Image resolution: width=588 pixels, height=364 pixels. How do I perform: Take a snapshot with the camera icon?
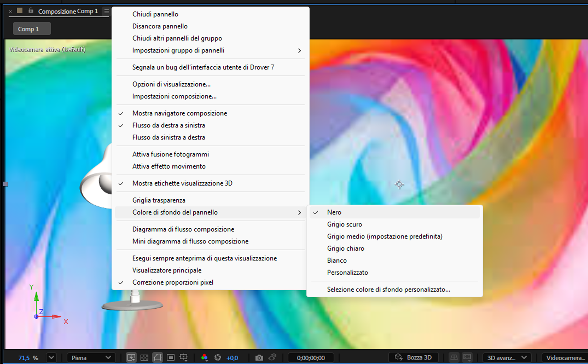coord(259,357)
